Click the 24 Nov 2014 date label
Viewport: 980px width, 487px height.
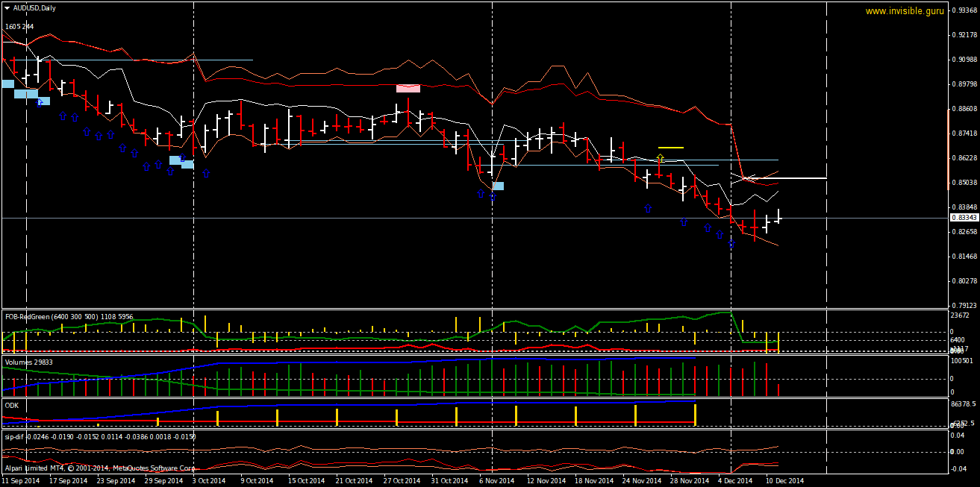640,481
